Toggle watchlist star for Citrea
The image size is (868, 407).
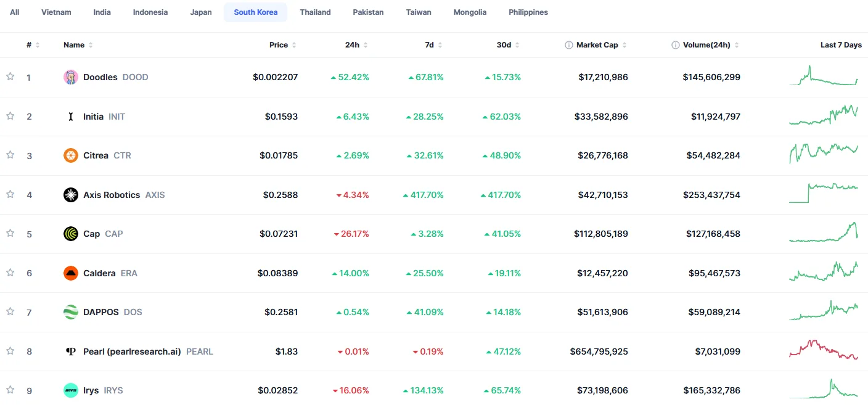click(x=10, y=155)
